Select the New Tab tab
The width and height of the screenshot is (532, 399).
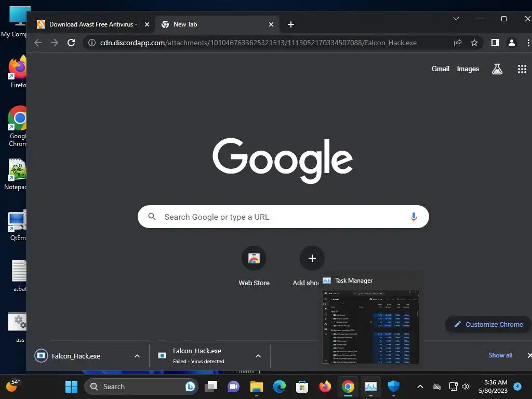217,24
